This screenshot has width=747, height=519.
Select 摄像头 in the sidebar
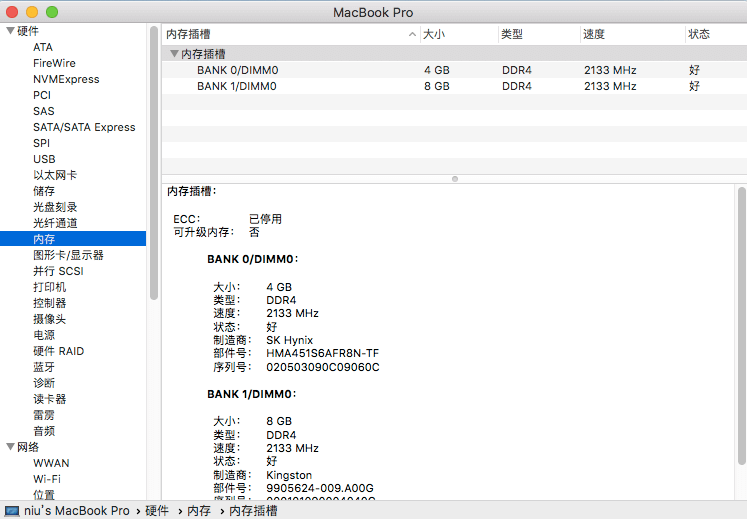click(50, 319)
